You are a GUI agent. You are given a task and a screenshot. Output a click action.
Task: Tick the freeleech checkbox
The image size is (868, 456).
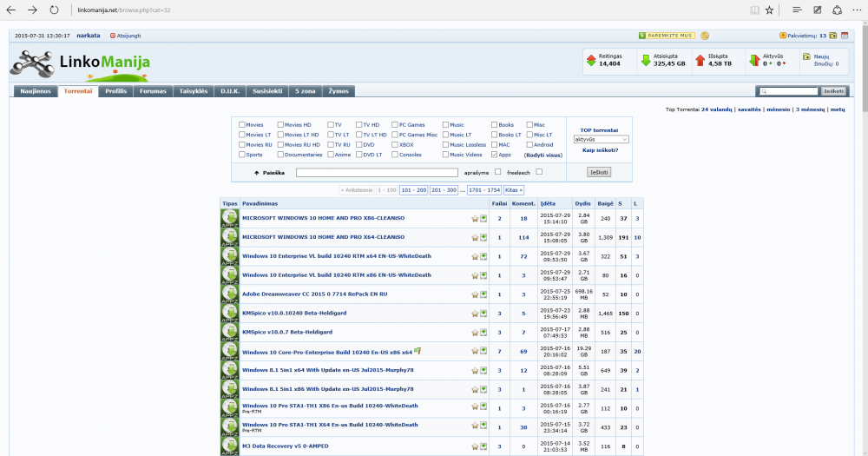click(x=539, y=172)
